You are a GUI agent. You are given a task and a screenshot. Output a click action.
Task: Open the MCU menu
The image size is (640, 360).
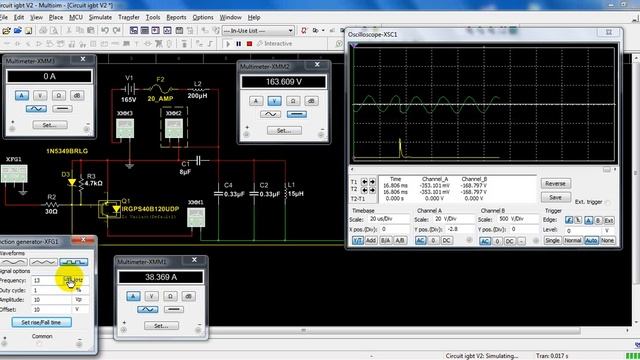tap(76, 18)
